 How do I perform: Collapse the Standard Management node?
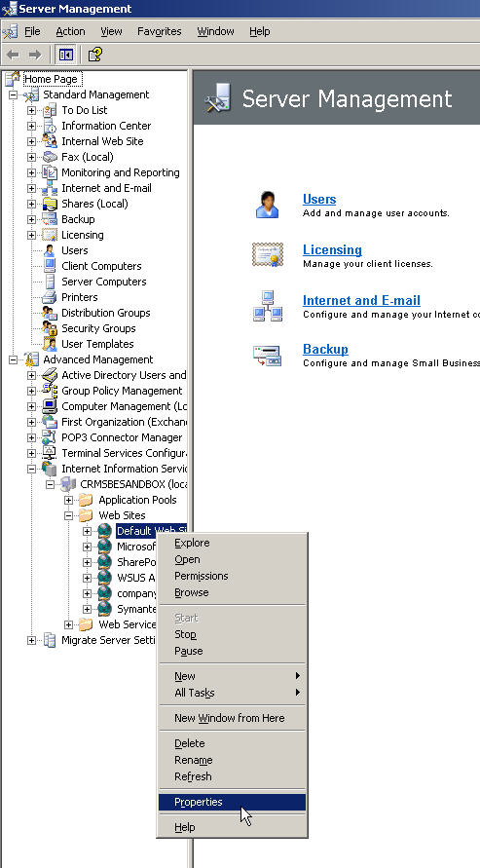pyautogui.click(x=14, y=94)
